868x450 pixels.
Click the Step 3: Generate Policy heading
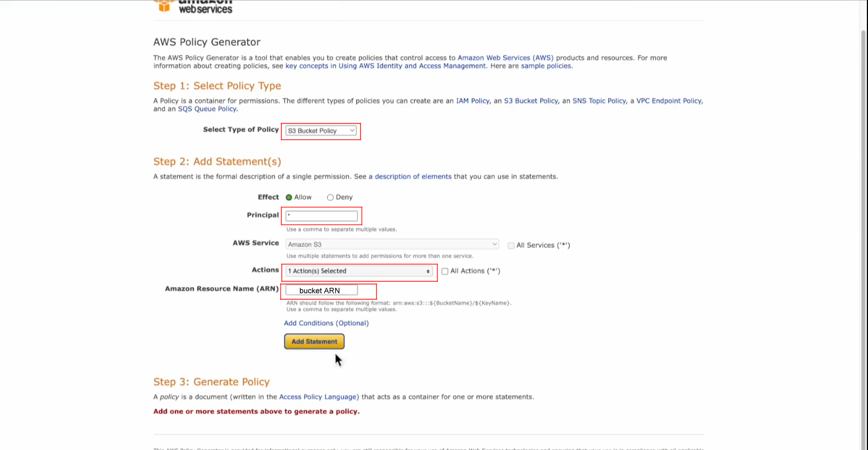(x=211, y=382)
